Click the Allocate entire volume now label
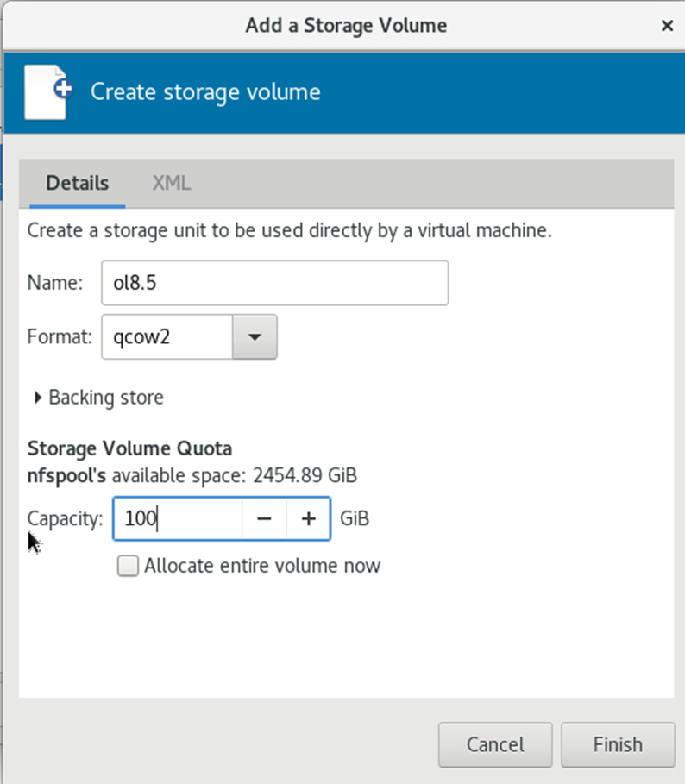This screenshot has width=685, height=784. point(262,566)
